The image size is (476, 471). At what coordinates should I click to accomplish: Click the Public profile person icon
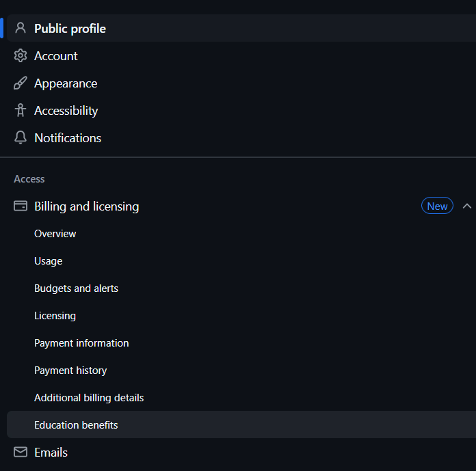[21, 28]
